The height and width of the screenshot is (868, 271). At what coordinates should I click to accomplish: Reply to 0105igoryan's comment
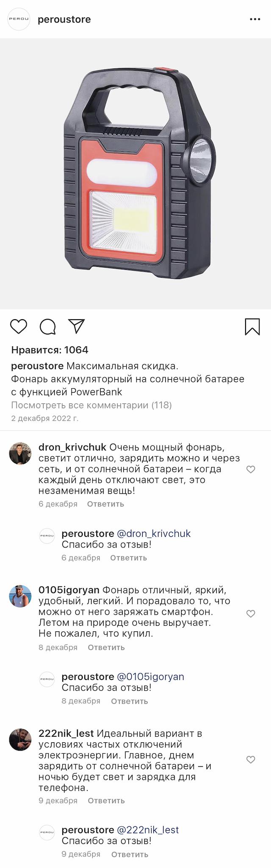click(106, 647)
